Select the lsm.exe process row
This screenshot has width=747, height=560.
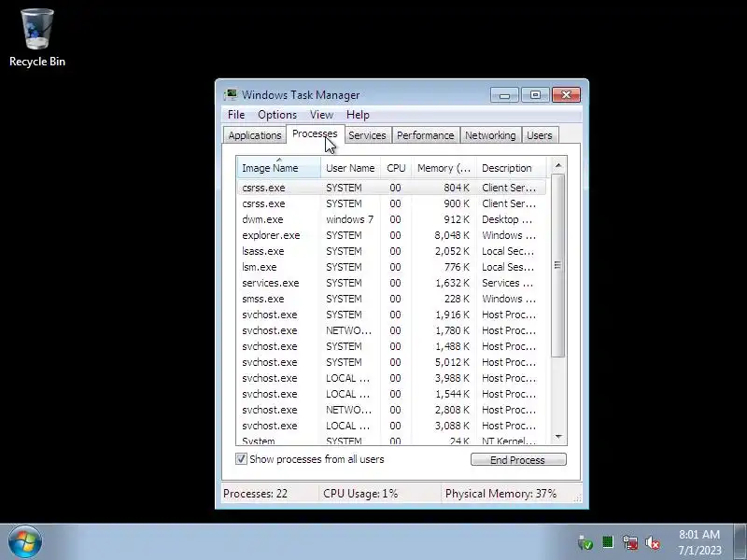[x=391, y=267]
